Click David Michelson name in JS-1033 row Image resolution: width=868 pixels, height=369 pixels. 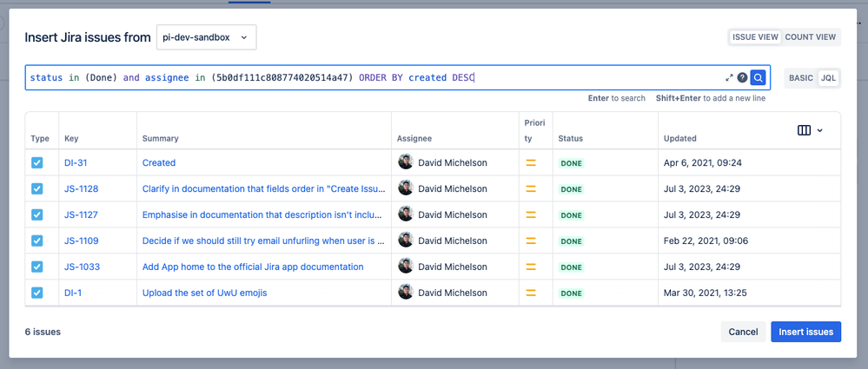click(x=453, y=267)
